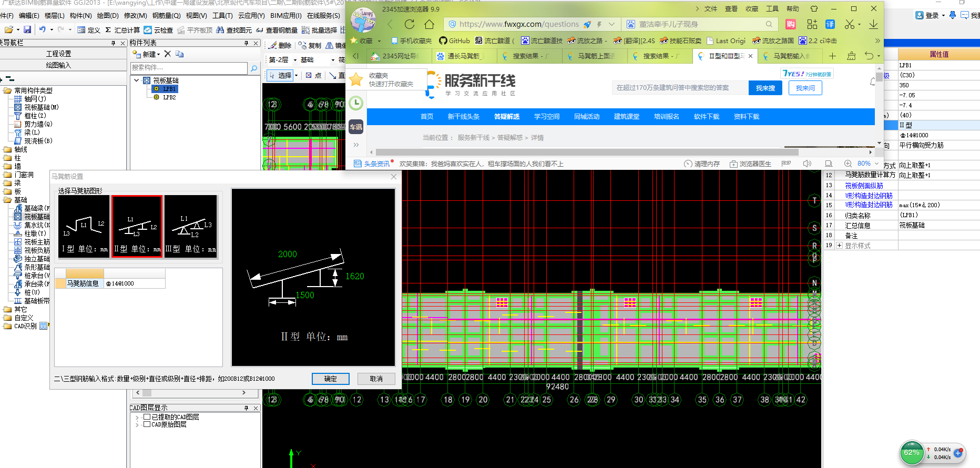The height and width of the screenshot is (468, 980).
Task: Click the red 购 shopping icon
Action: tap(791, 24)
